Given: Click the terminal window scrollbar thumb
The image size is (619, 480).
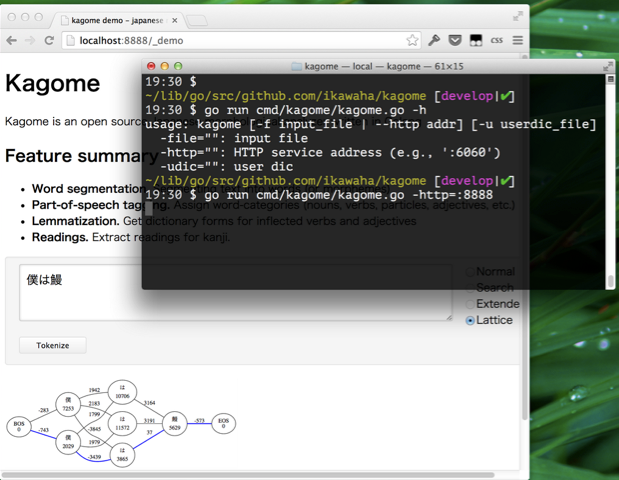Looking at the screenshot, I should point(610,281).
